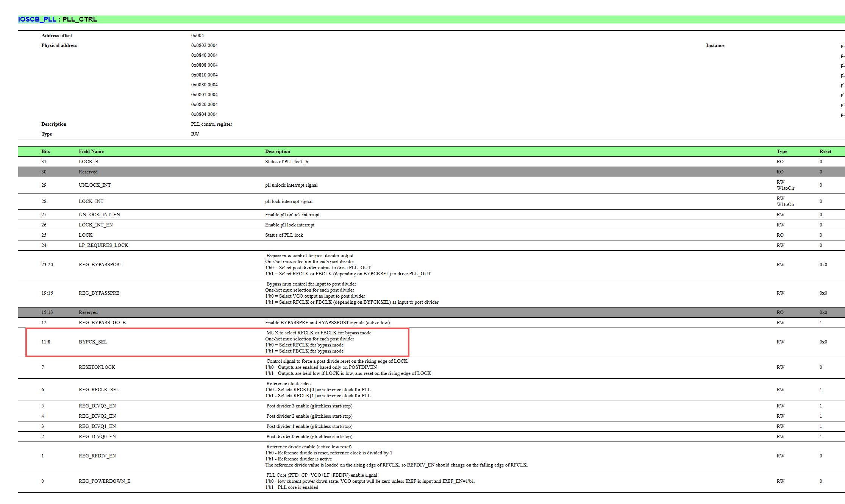Select the RESETONLOCK field name
Image resolution: width=845 pixels, height=504 pixels.
pos(97,367)
